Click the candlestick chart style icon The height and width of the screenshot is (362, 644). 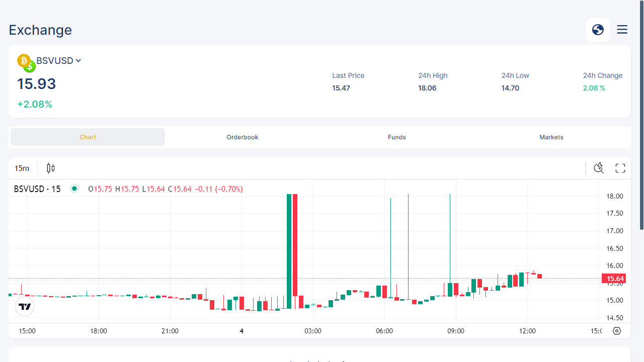click(51, 168)
